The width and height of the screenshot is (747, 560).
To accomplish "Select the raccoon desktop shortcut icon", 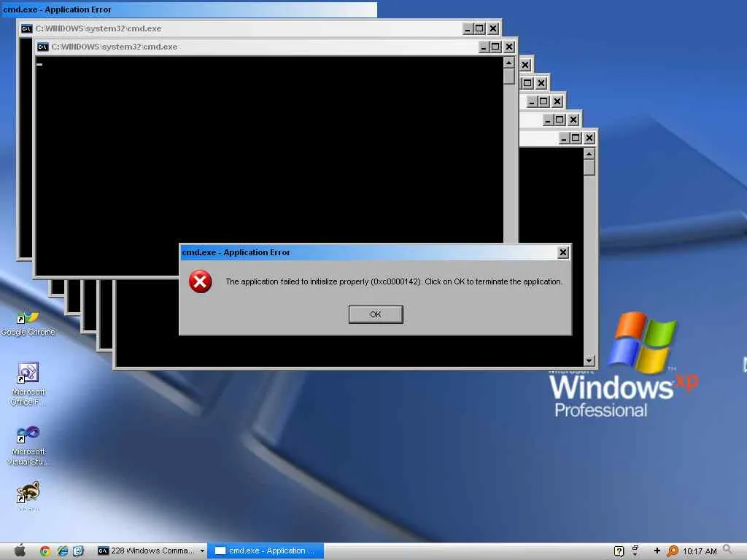I will (x=28, y=494).
